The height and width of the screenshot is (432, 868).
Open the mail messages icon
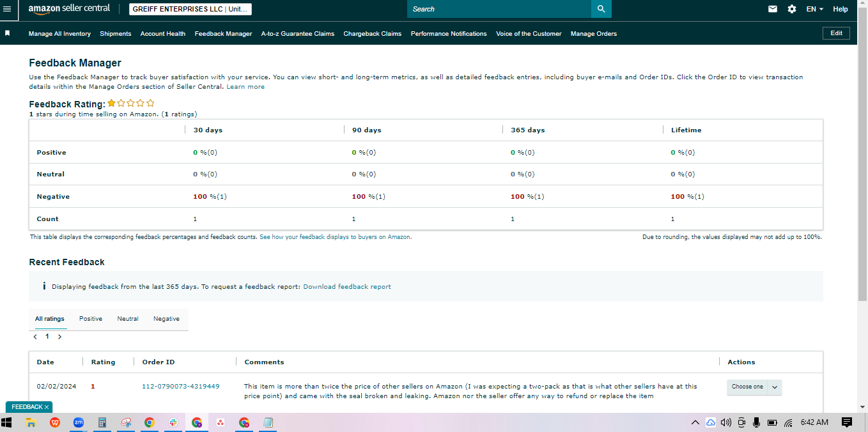point(773,9)
